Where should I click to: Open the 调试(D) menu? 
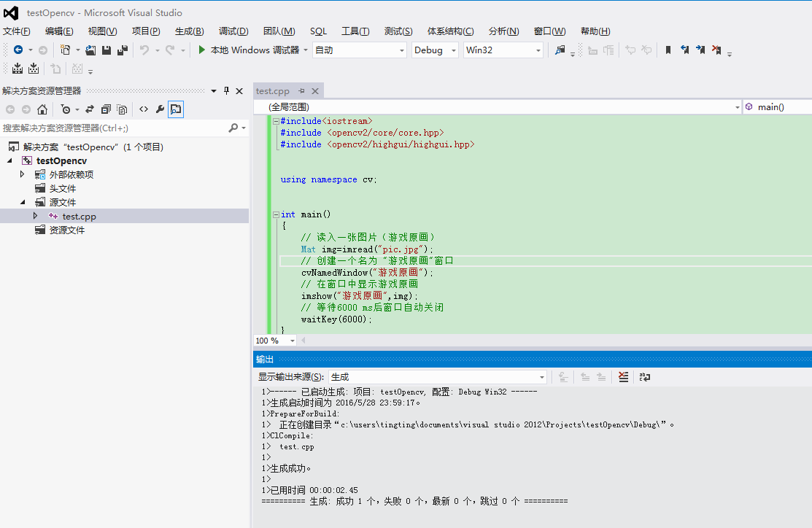(233, 31)
